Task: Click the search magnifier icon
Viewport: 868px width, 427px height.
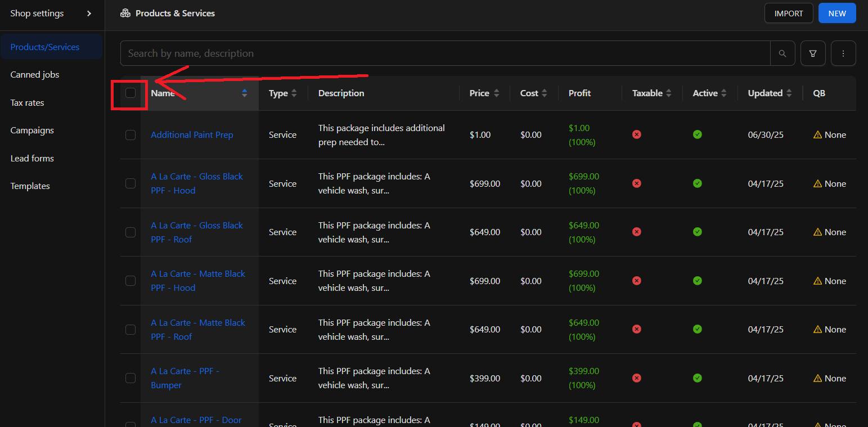Action: click(782, 53)
